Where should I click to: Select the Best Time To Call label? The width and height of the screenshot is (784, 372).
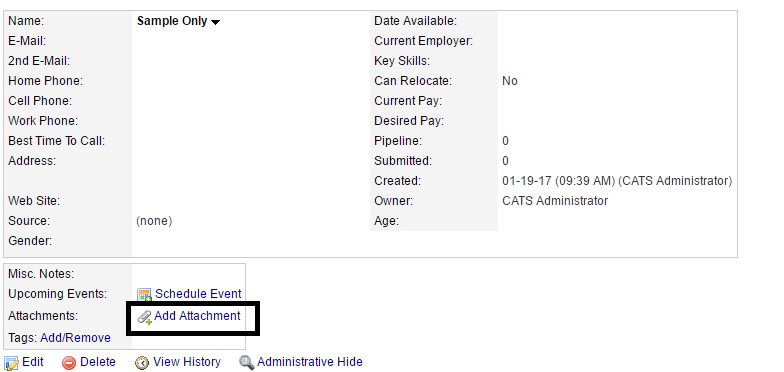pos(56,141)
